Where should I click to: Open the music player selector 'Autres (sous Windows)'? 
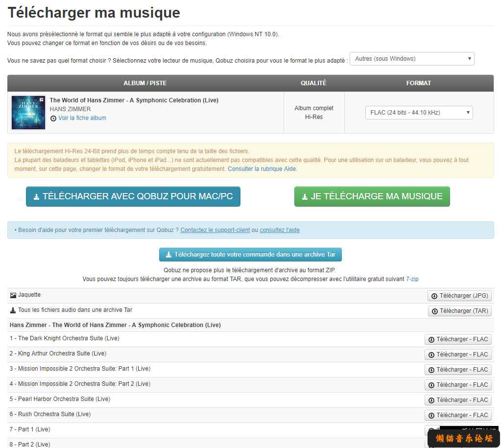pos(412,59)
